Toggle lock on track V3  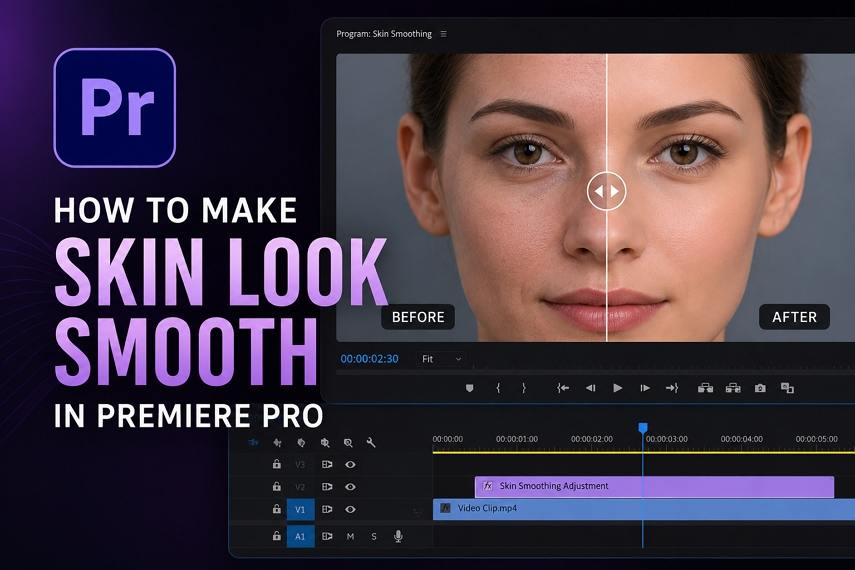click(x=276, y=464)
